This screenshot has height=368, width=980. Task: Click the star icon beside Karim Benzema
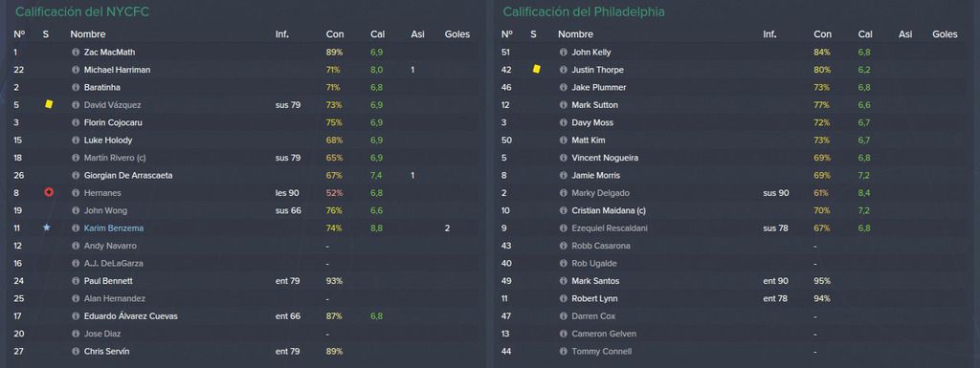pos(46,227)
